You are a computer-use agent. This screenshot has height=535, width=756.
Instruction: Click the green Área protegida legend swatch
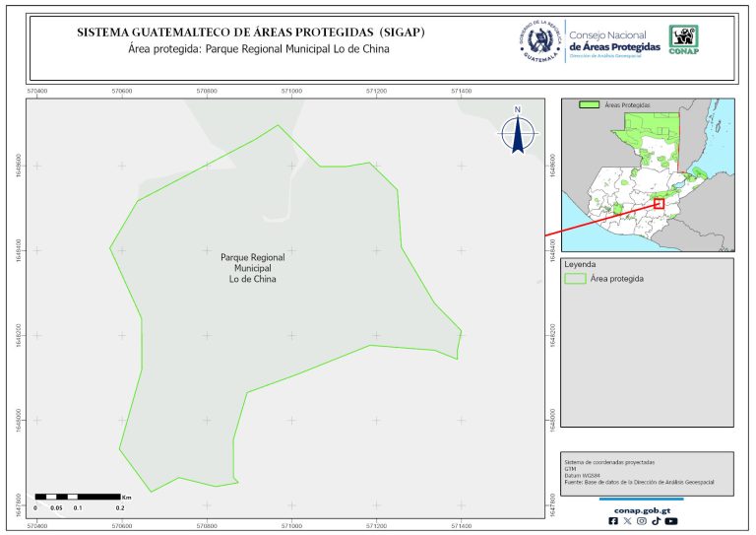575,280
